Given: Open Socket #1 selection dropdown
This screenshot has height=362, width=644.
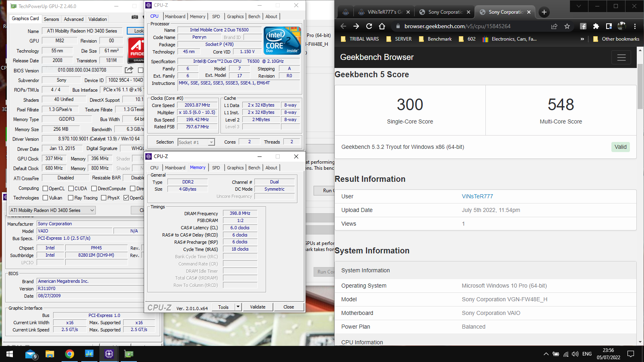Looking at the screenshot, I should tap(196, 142).
